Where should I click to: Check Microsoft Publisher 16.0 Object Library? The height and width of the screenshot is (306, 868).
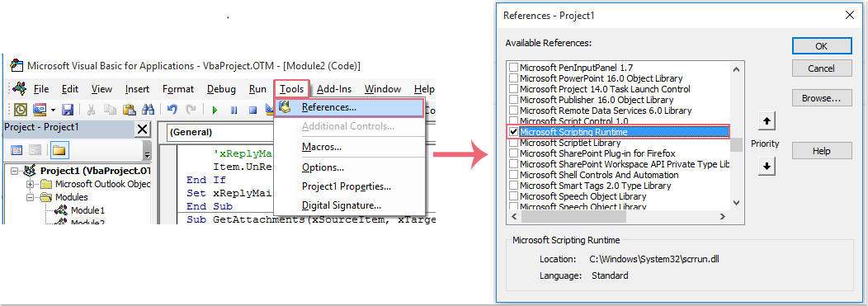[x=514, y=100]
